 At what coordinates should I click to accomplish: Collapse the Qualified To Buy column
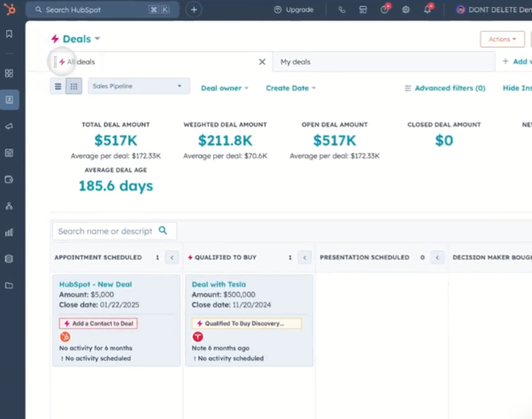pyautogui.click(x=305, y=258)
